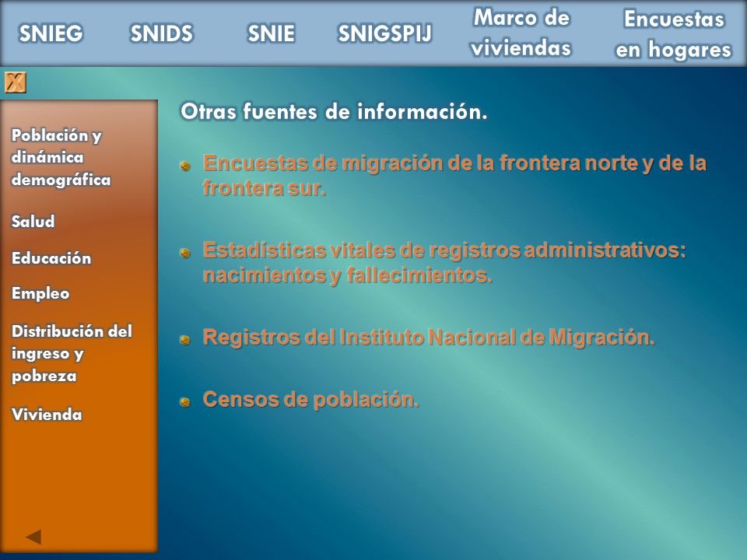This screenshot has height=560, width=747.
Task: Open Marco de viviendas tab
Action: 521,33
